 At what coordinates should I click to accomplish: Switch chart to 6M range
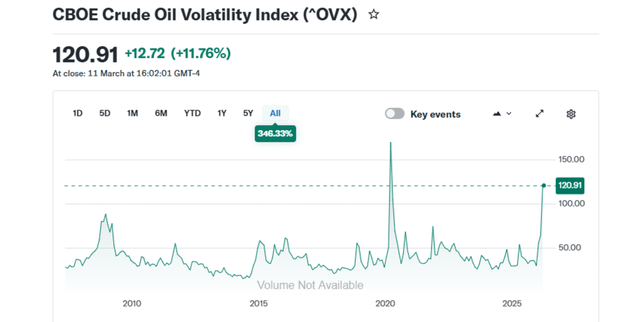tap(161, 113)
